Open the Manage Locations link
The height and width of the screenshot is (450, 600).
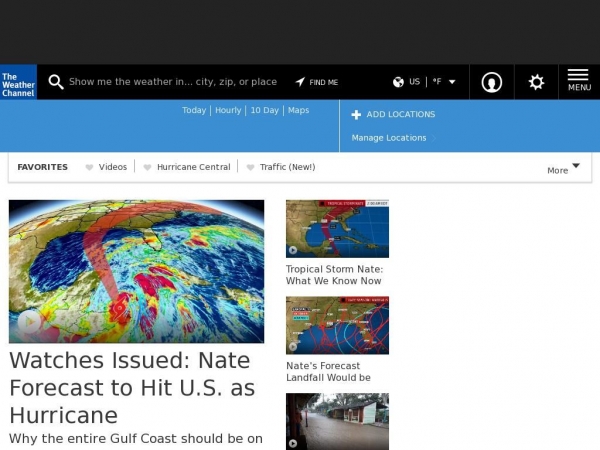(389, 138)
